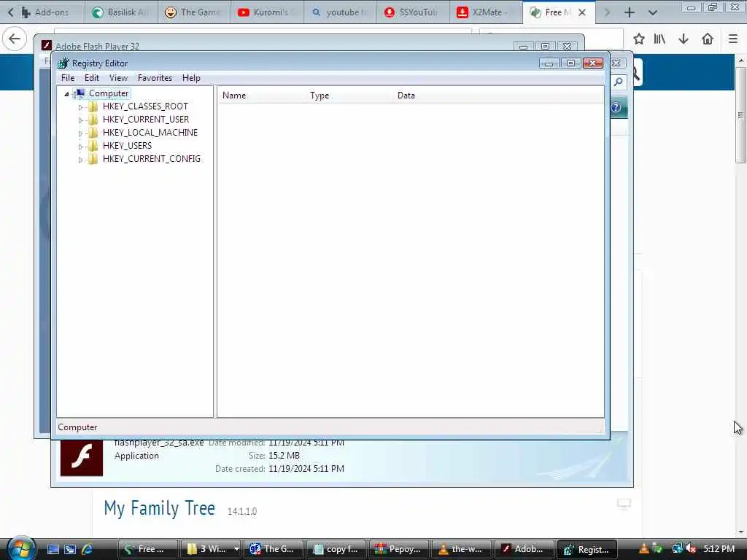This screenshot has width=747, height=560.
Task: Click the Registry Editor title bar icon
Action: tap(63, 63)
